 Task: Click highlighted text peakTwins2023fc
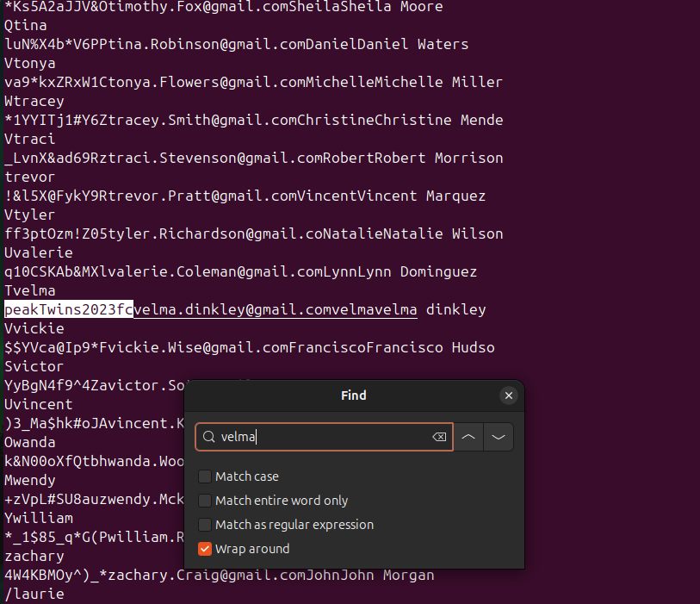coord(69,309)
